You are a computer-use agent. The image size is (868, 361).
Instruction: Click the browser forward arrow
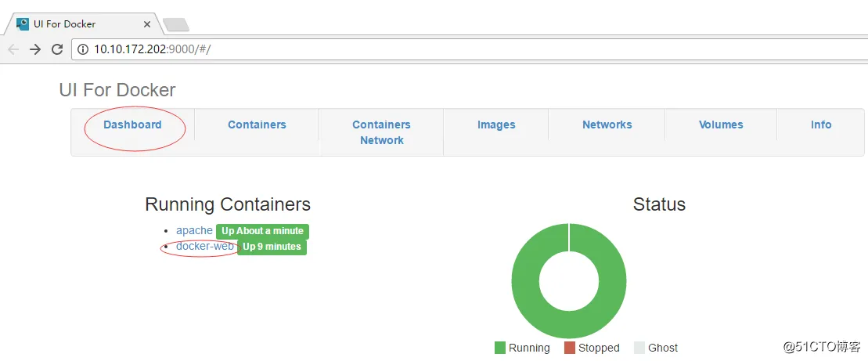coord(35,49)
